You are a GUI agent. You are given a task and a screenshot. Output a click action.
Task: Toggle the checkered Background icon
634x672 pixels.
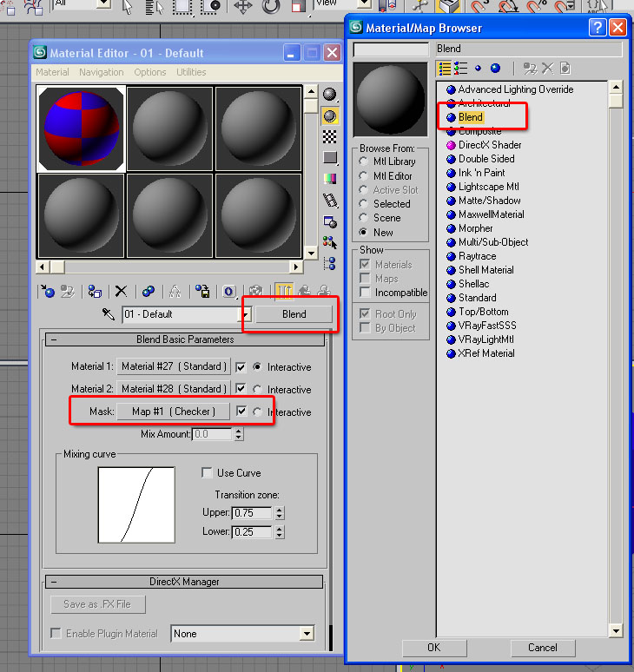[x=330, y=136]
